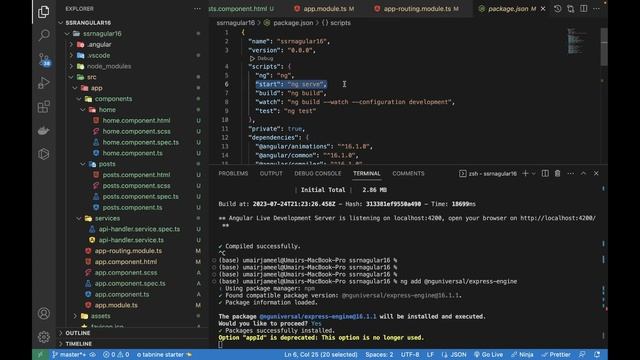Close the terminal panel

pyautogui.click(x=596, y=173)
